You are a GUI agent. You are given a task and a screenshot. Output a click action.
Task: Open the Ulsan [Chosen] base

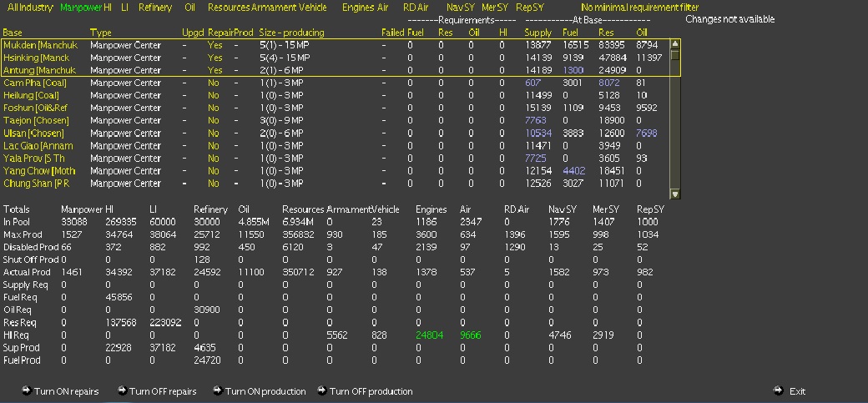[33, 133]
